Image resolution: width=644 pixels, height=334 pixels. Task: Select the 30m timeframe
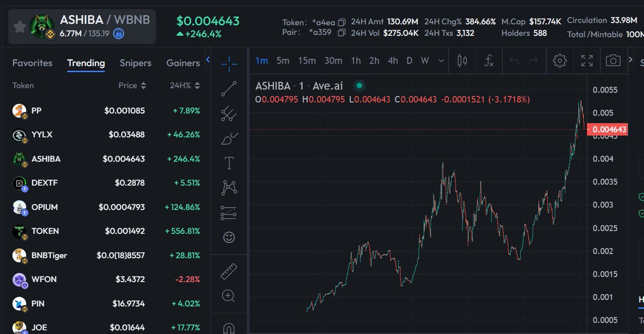click(333, 61)
